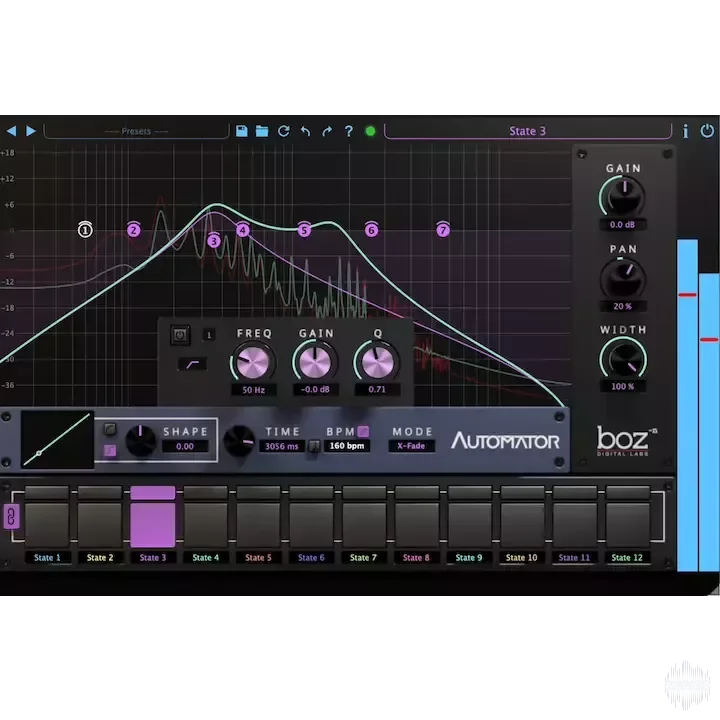Click the boz Digital Labs logo

click(625, 441)
